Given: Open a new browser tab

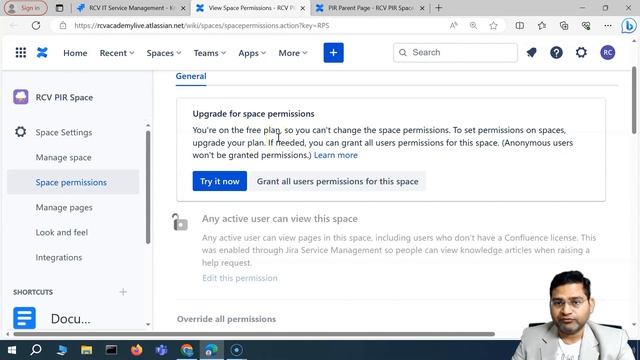Looking at the screenshot, I should pos(439,8).
